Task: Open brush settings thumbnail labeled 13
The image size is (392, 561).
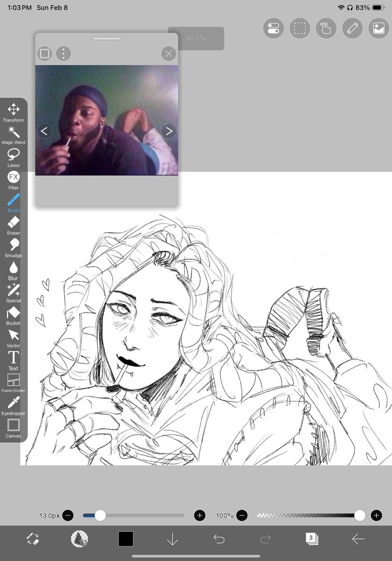Action: point(80,539)
